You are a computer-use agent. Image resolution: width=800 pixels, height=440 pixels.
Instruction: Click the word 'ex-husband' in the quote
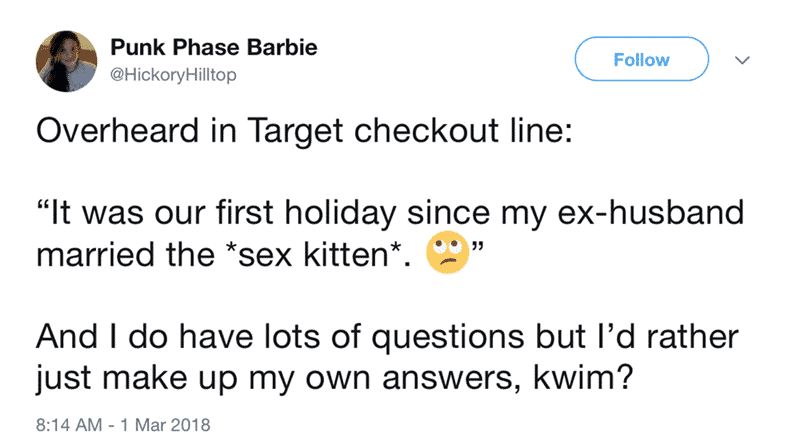coord(651,212)
